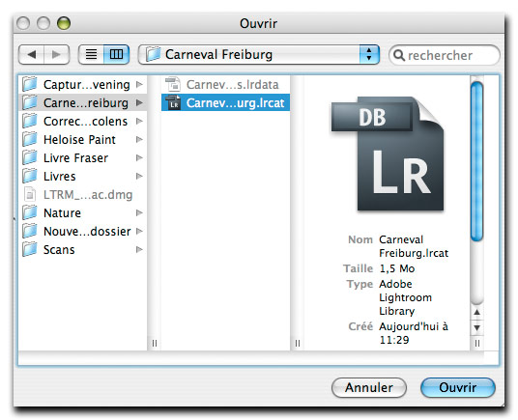Image resolution: width=518 pixels, height=420 pixels.
Task: Expand the Scans folder arrow
Action: (x=139, y=249)
